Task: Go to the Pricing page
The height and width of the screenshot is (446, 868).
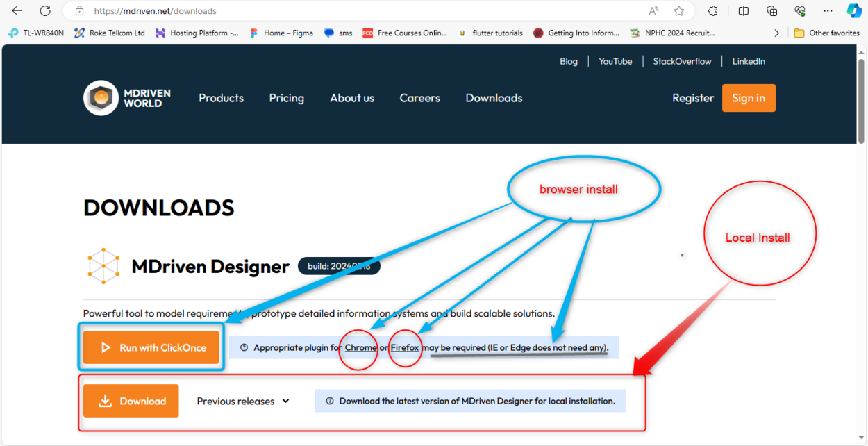Action: pos(287,98)
